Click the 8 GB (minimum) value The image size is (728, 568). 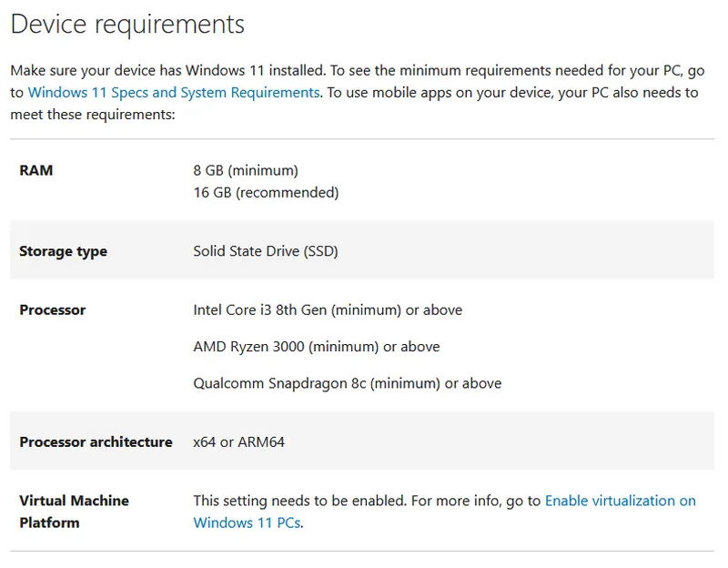click(x=246, y=170)
